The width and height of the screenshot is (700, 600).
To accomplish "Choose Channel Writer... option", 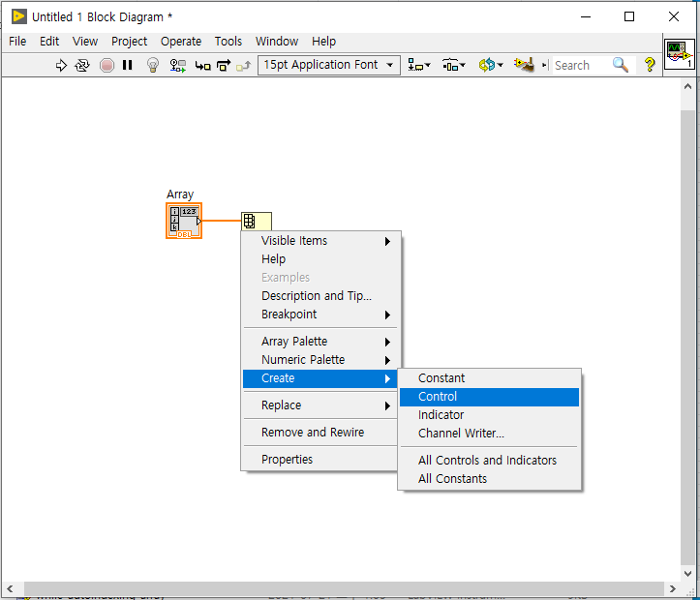I will 489,434.
